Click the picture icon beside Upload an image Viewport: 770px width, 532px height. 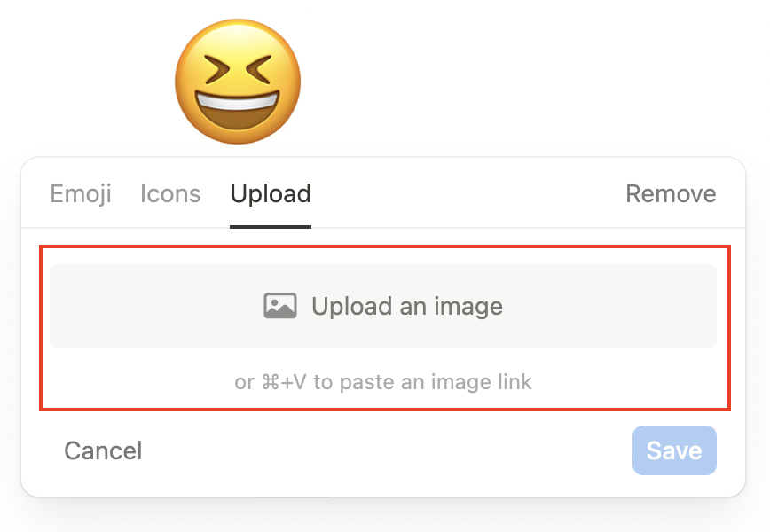[280, 307]
